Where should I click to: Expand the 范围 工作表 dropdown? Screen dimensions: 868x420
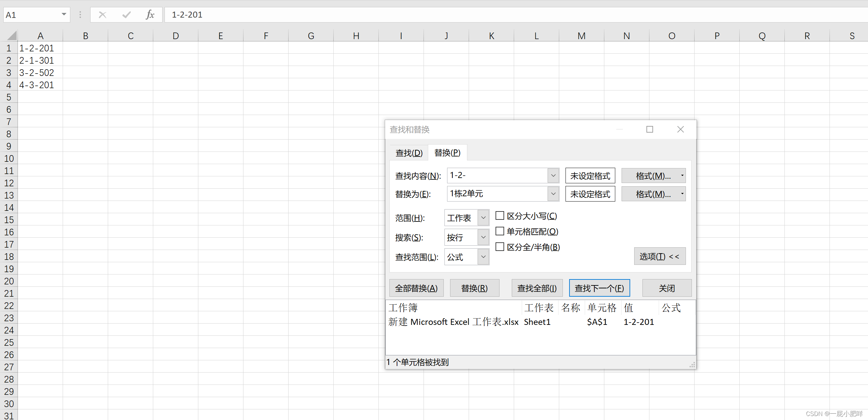pos(483,218)
